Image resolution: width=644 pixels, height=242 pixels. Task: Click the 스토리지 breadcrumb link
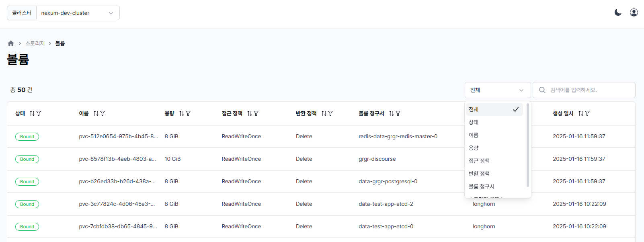coord(35,43)
